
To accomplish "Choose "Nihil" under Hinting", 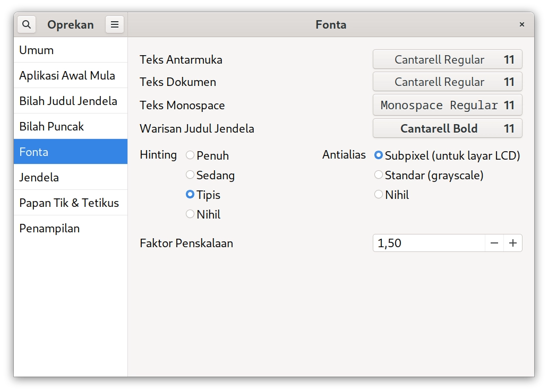I will (x=190, y=214).
